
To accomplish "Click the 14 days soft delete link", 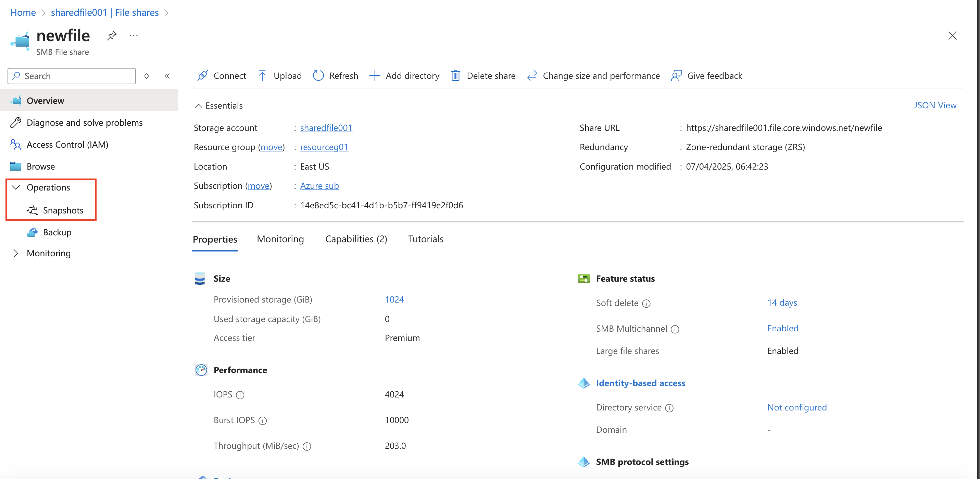I will point(782,303).
